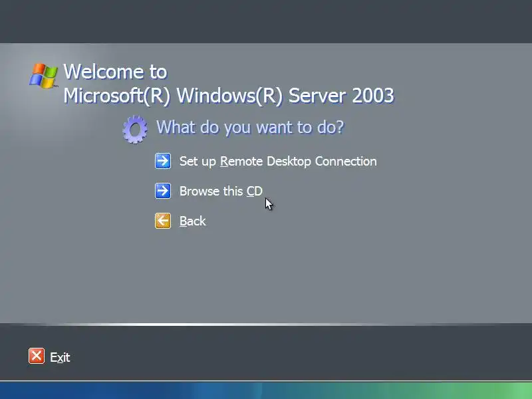The width and height of the screenshot is (532, 399).
Task: Click the Windows flag logo
Action: [x=43, y=76]
